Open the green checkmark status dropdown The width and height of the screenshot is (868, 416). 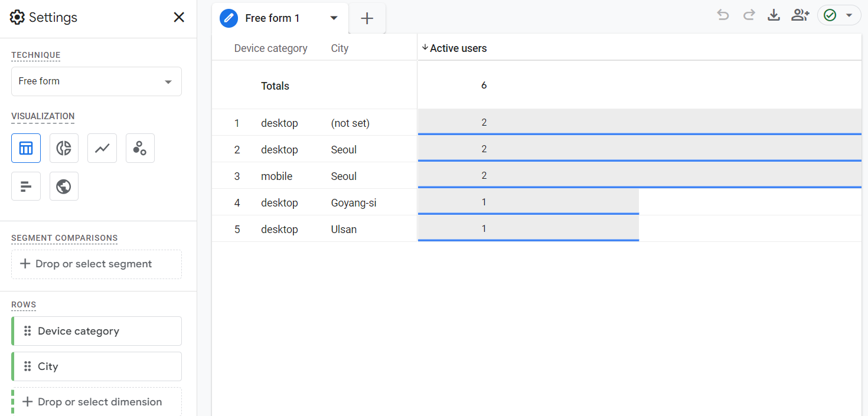(x=839, y=15)
